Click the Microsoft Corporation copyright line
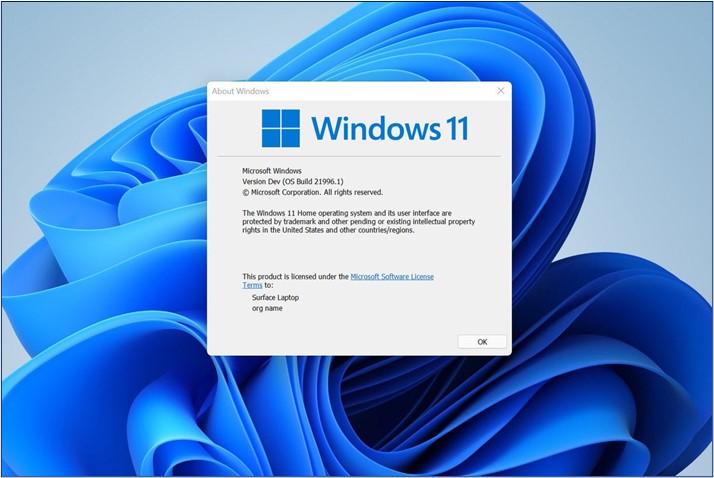714x478 pixels. tap(312, 192)
